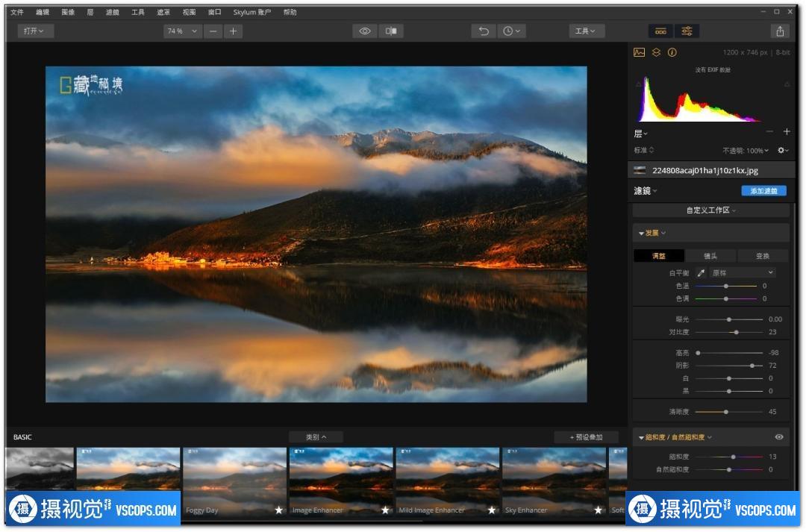Switch to the 调整 tab

click(658, 256)
